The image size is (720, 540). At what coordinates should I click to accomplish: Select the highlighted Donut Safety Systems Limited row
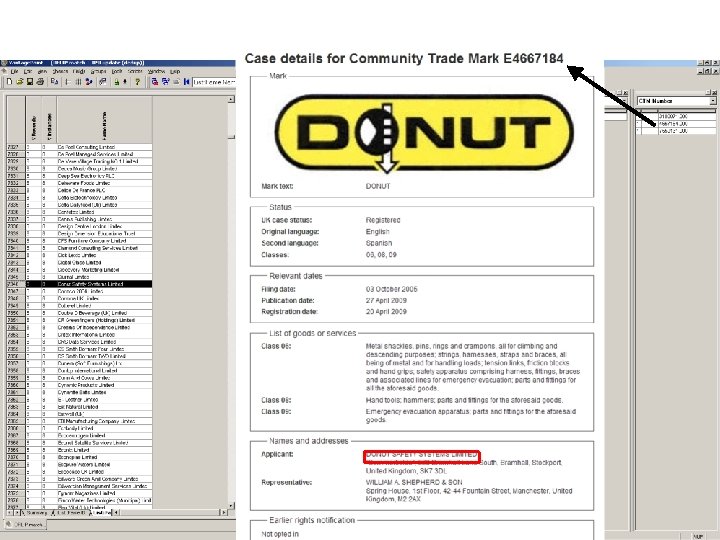[79, 284]
